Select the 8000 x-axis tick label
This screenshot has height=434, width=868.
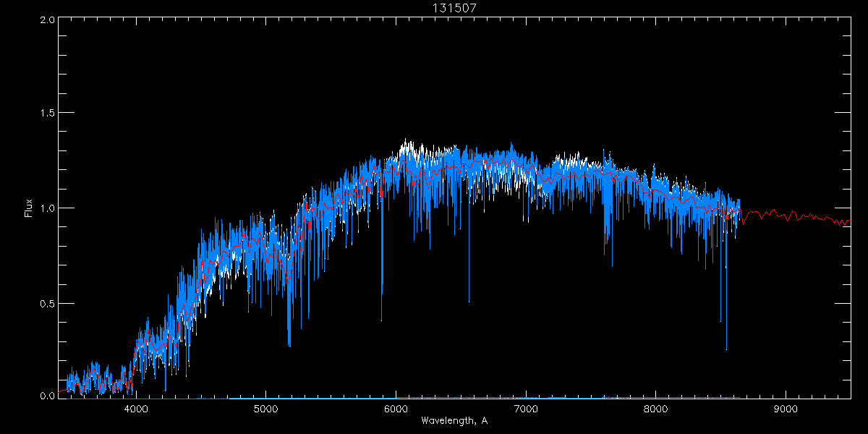(655, 407)
